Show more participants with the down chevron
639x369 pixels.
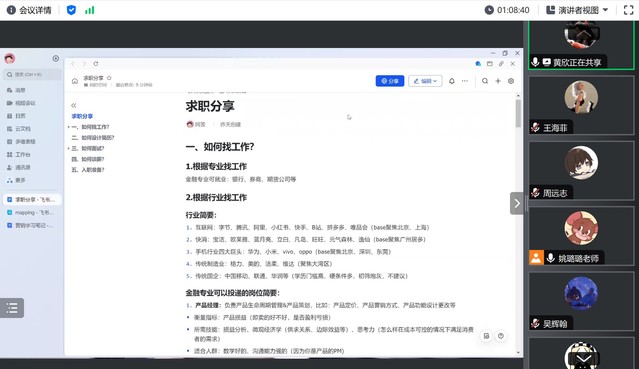pyautogui.click(x=584, y=358)
